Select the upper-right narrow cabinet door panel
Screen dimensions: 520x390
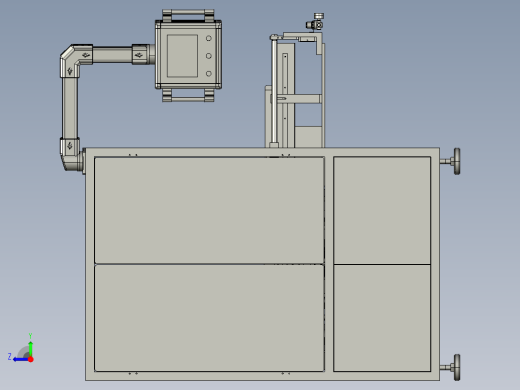coord(382,210)
